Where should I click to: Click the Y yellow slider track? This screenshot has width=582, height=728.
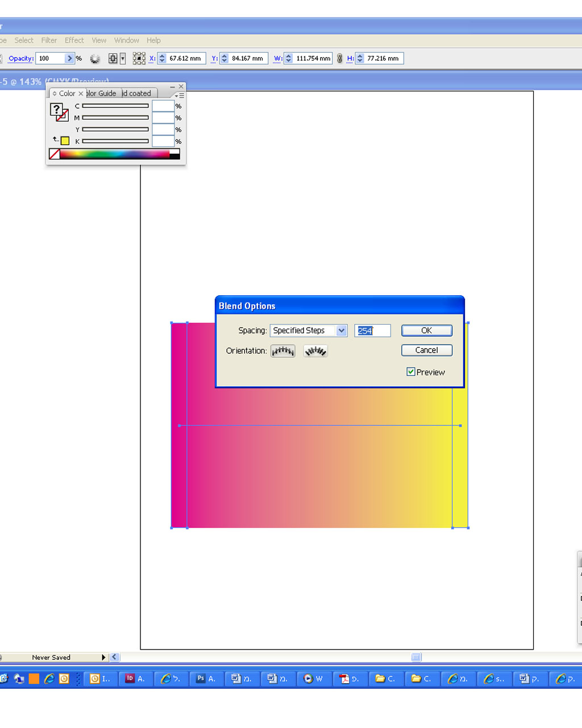pyautogui.click(x=115, y=129)
